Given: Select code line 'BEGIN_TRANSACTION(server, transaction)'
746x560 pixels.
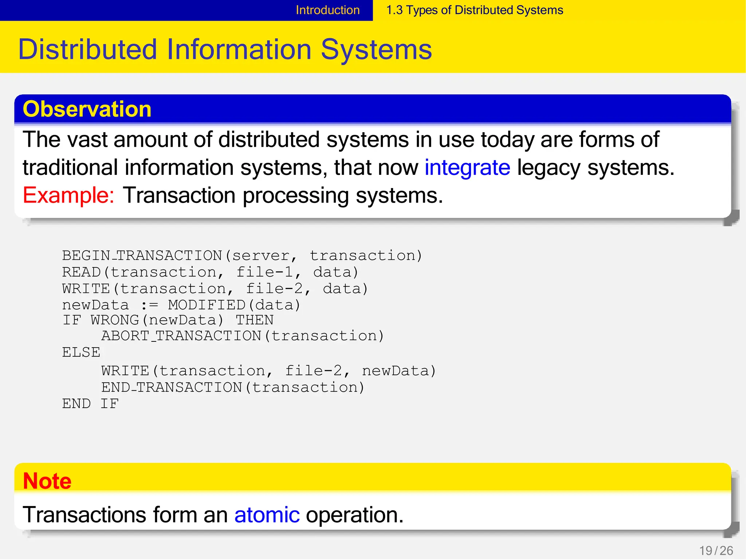Looking at the screenshot, I should pos(242,256).
